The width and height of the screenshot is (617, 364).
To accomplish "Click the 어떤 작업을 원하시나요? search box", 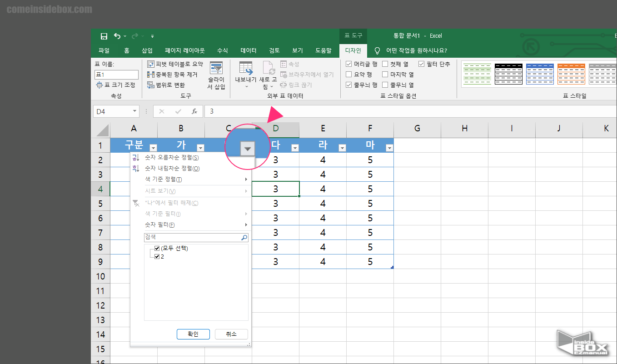I will tap(417, 50).
